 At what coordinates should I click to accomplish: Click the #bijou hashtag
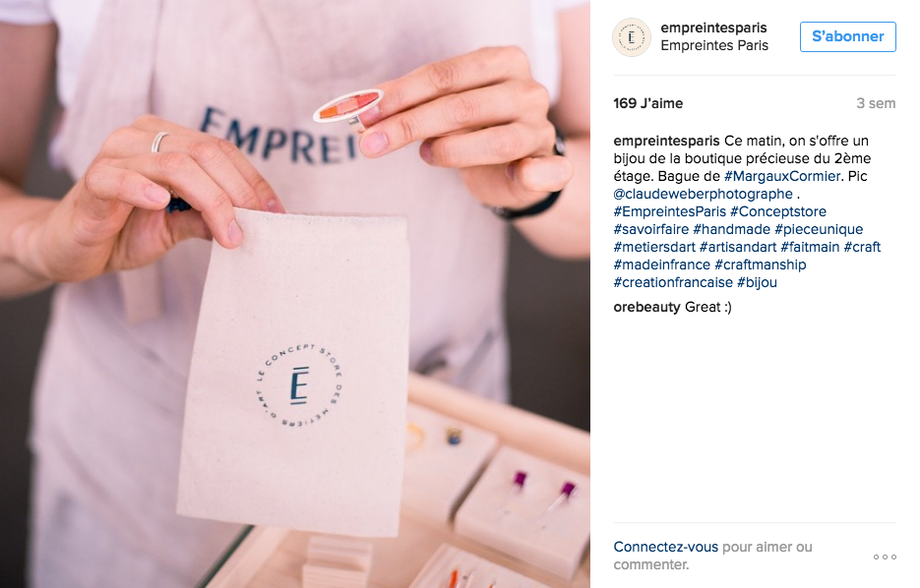(x=757, y=282)
